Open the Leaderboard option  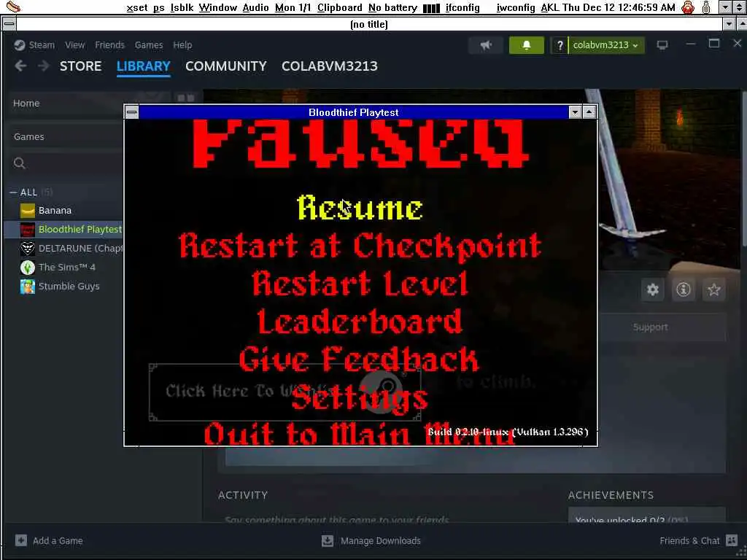(x=360, y=322)
